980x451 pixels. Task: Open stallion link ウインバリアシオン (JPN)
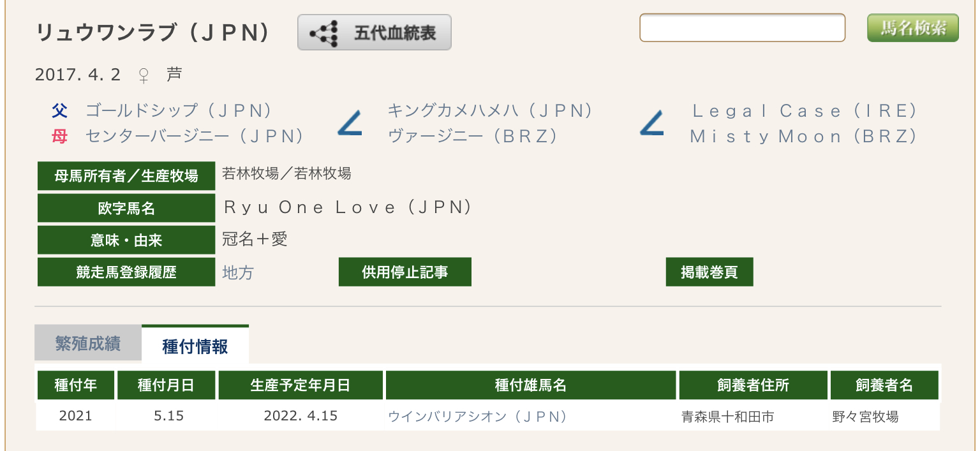coord(477,417)
